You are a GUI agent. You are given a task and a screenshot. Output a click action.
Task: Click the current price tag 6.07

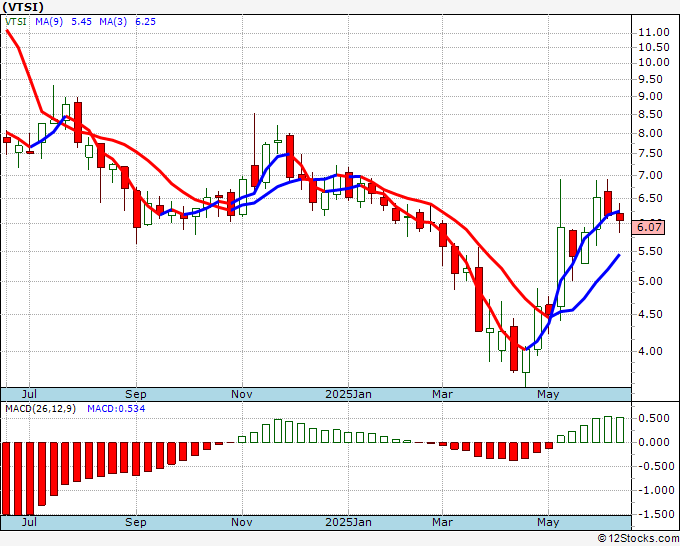click(x=648, y=227)
